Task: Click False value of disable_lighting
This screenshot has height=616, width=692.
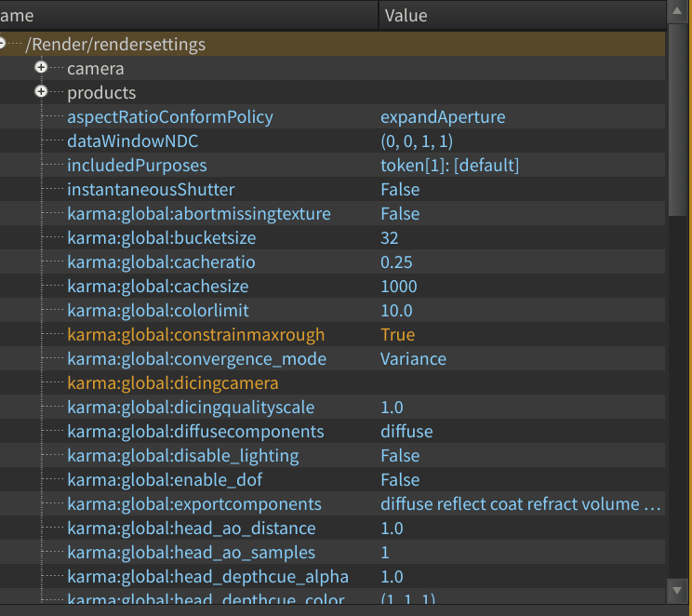Action: 400,456
